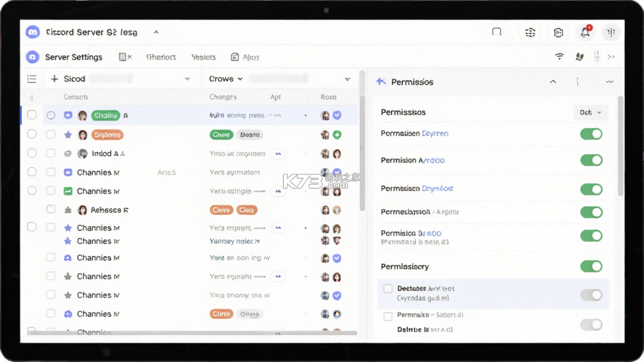644x362 pixels.
Task: Click the plus icon next to Sicod
Action: pyautogui.click(x=54, y=79)
